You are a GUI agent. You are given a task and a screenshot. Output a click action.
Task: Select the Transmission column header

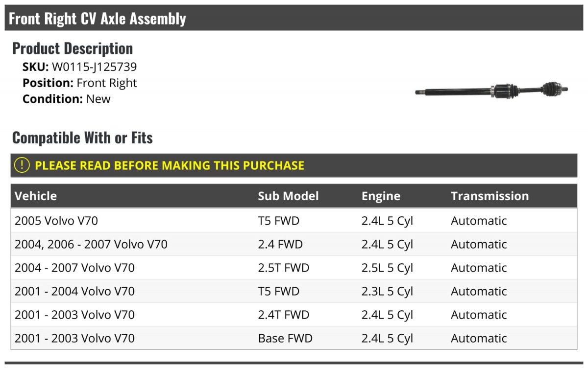tap(490, 196)
